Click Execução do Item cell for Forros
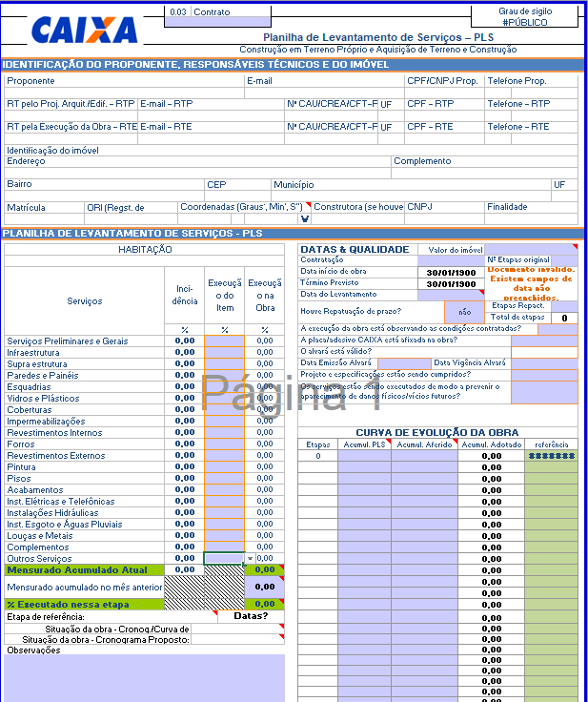The height and width of the screenshot is (702, 588). tap(224, 444)
